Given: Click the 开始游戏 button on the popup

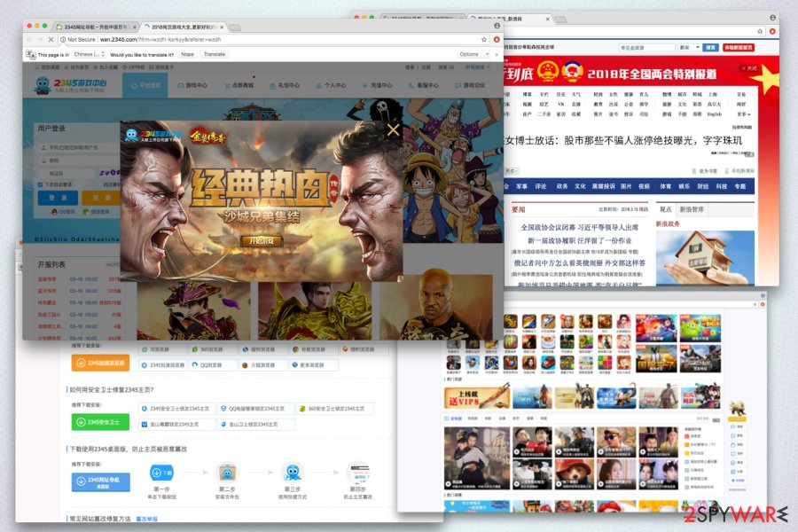Looking at the screenshot, I should click(262, 240).
